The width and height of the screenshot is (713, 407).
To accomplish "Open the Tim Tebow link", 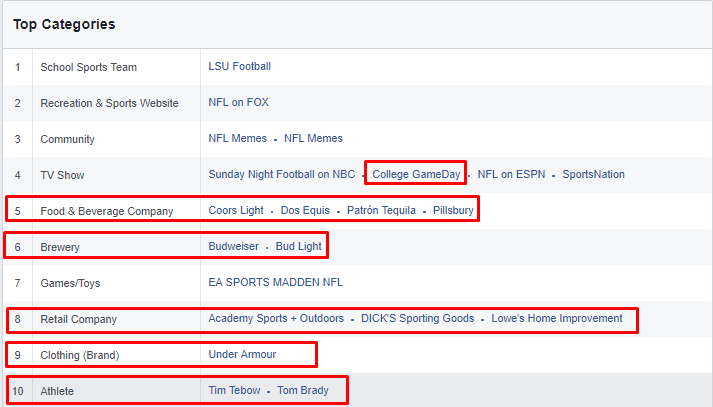I will pyautogui.click(x=234, y=390).
